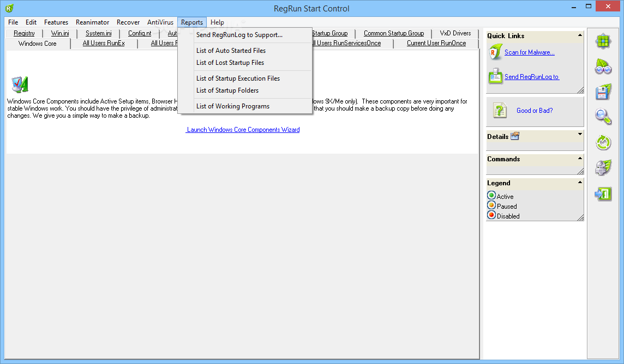The width and height of the screenshot is (624, 364).
Task: Minimize the RegRun Start Control window
Action: tap(574, 7)
